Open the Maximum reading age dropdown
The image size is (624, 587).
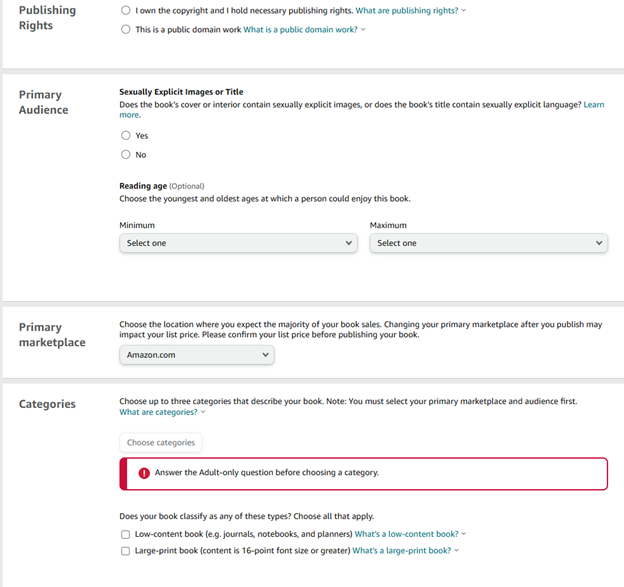[x=489, y=243]
